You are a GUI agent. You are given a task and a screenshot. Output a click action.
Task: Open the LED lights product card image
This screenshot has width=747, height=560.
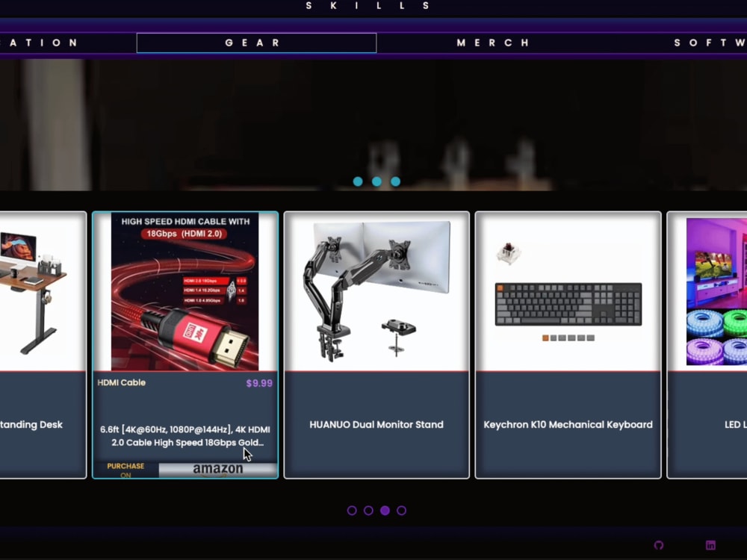pos(716,291)
